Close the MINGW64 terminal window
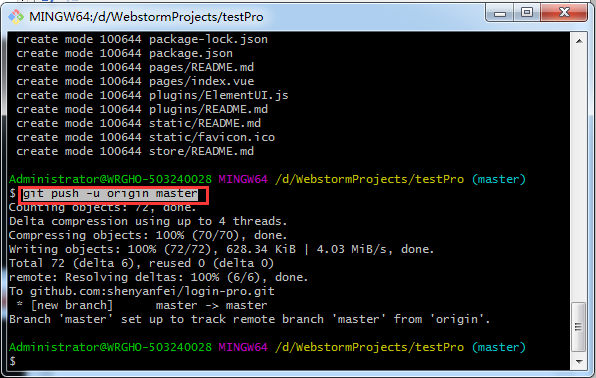596x378 pixels. (x=564, y=13)
